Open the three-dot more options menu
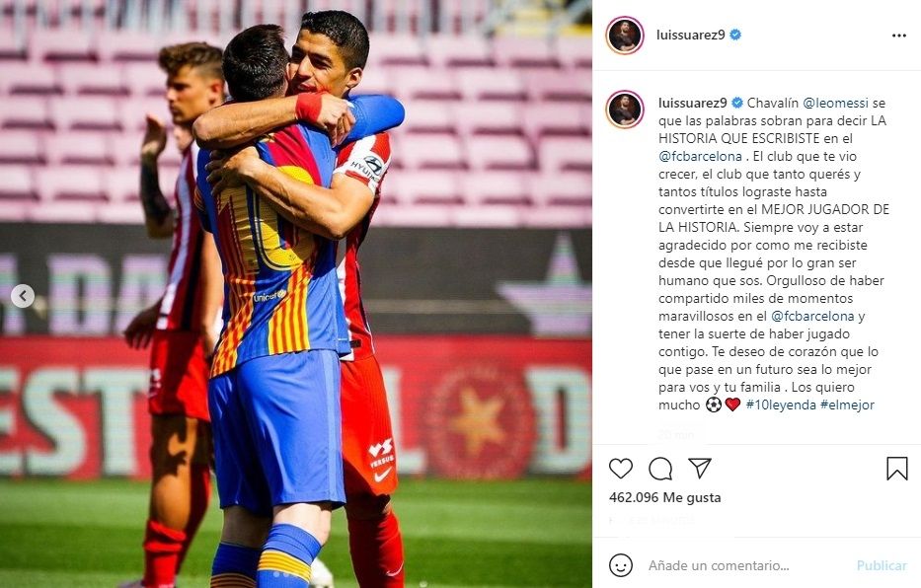The height and width of the screenshot is (588, 921). pyautogui.click(x=898, y=36)
